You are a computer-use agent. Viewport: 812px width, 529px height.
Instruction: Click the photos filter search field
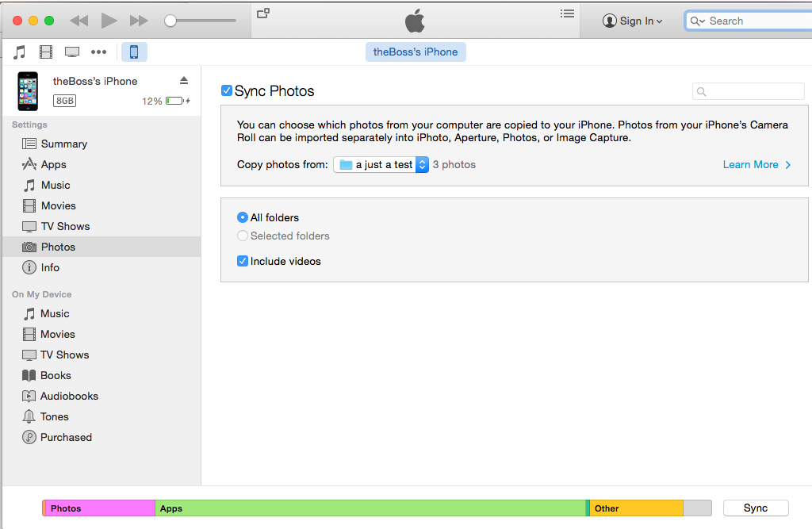[x=749, y=91]
